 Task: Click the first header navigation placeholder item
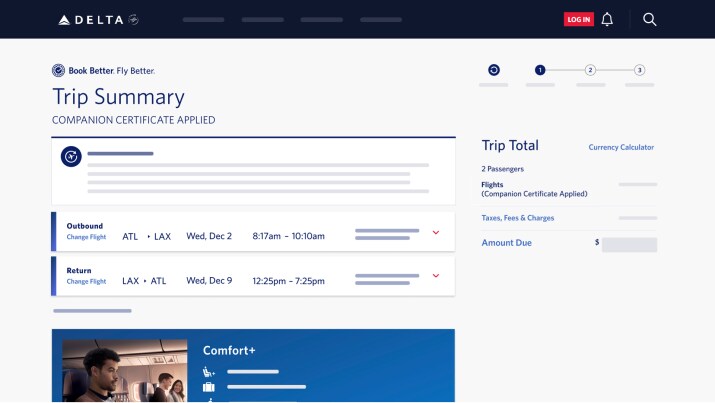tap(203, 20)
